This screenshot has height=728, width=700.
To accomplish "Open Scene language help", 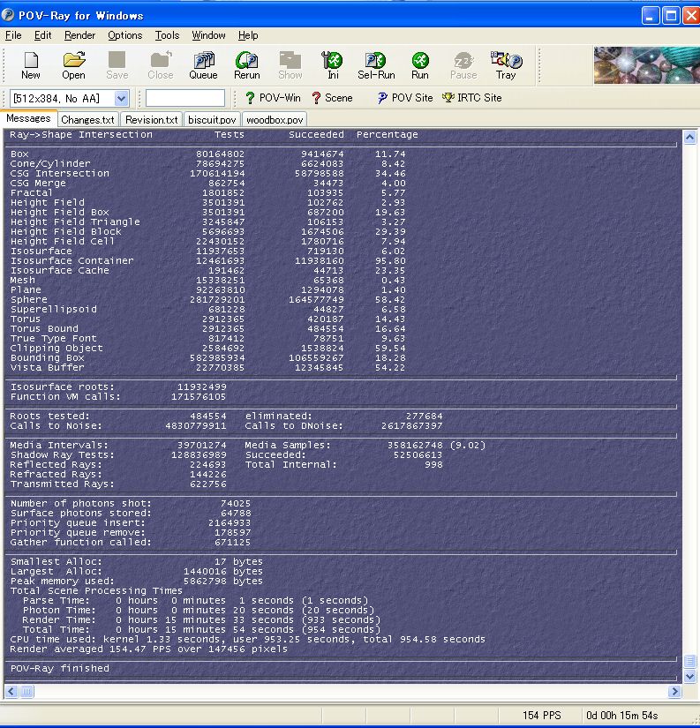I will (x=332, y=98).
